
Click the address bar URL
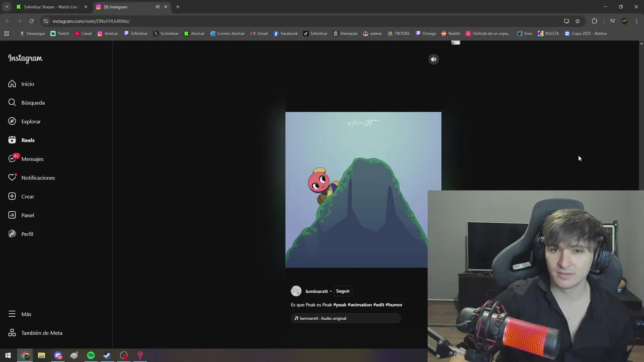(x=91, y=21)
